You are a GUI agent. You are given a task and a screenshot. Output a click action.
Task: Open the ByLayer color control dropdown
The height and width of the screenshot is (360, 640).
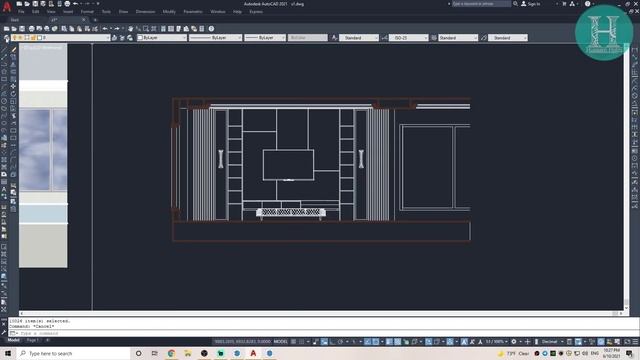(162, 38)
